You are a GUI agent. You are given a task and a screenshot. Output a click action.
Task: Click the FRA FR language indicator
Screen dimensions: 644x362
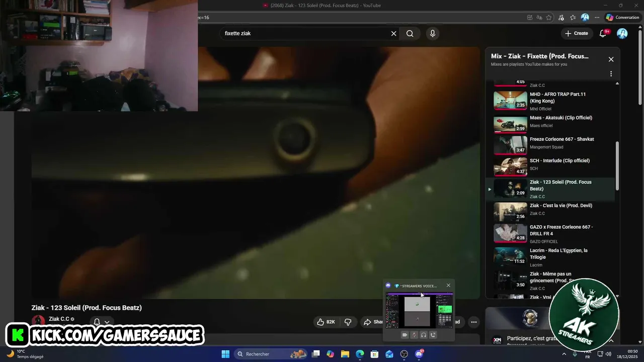pos(588,354)
